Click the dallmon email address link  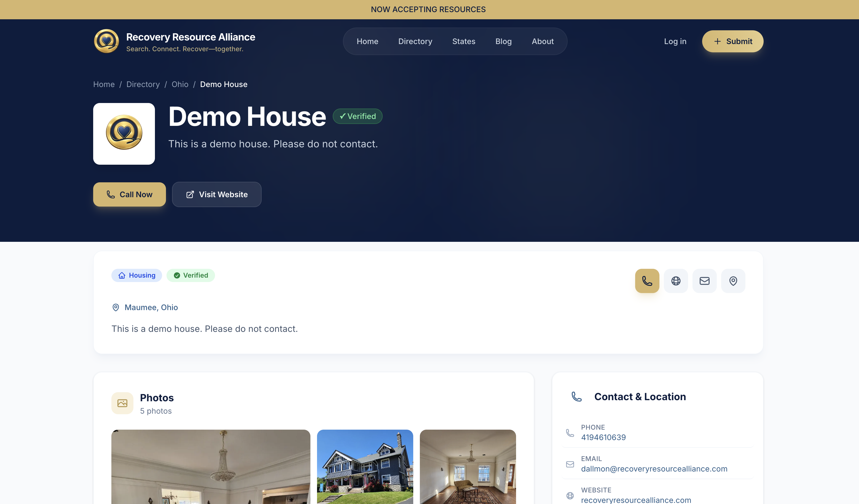coord(654,468)
